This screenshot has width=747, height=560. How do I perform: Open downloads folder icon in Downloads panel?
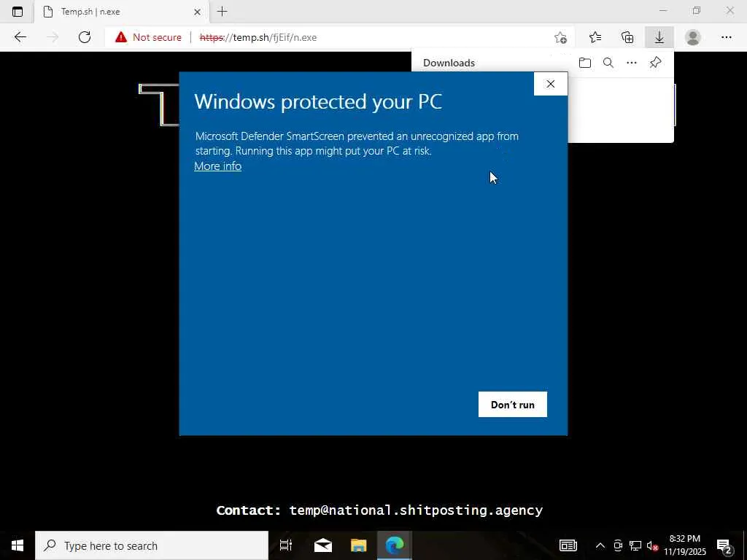click(585, 63)
